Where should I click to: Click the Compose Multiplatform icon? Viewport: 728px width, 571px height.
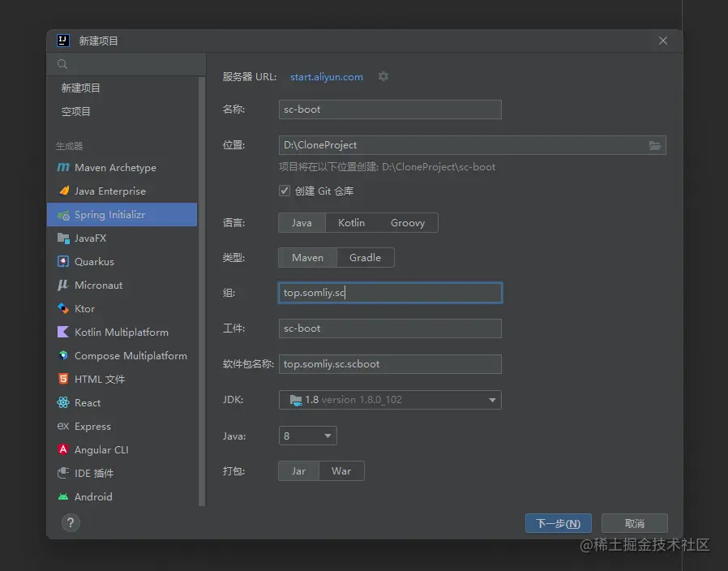pyautogui.click(x=63, y=355)
